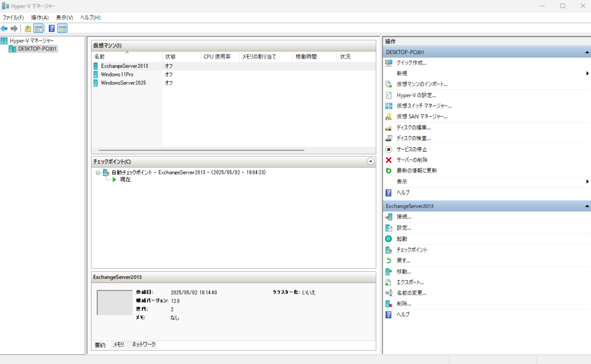Click the Forward arrow toolbar icon
591x364 pixels.
coord(14,29)
